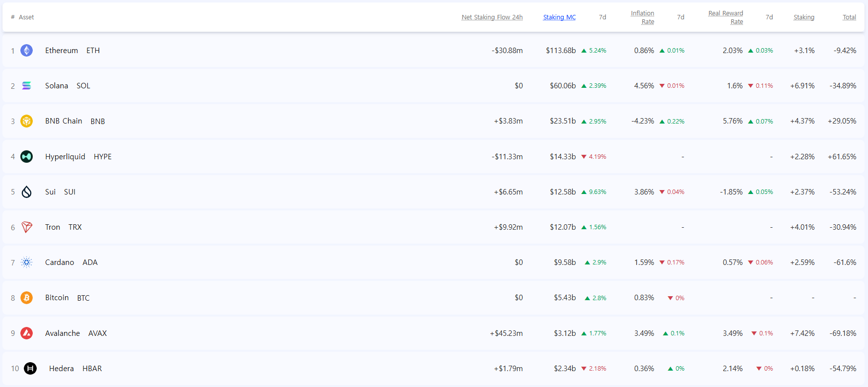Screen dimensions: 868x387
Task: Click the BNB Chain logo icon
Action: point(27,121)
